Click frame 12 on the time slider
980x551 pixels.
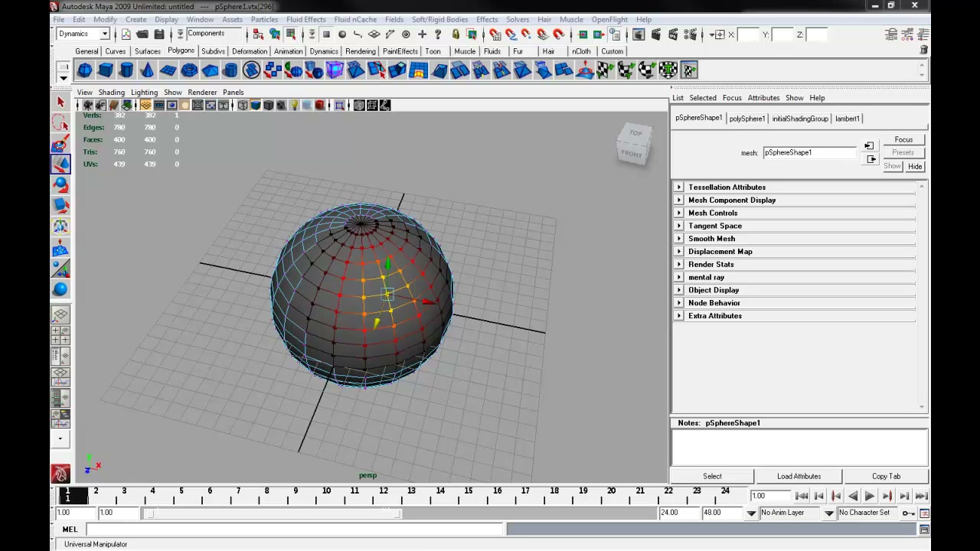(383, 495)
